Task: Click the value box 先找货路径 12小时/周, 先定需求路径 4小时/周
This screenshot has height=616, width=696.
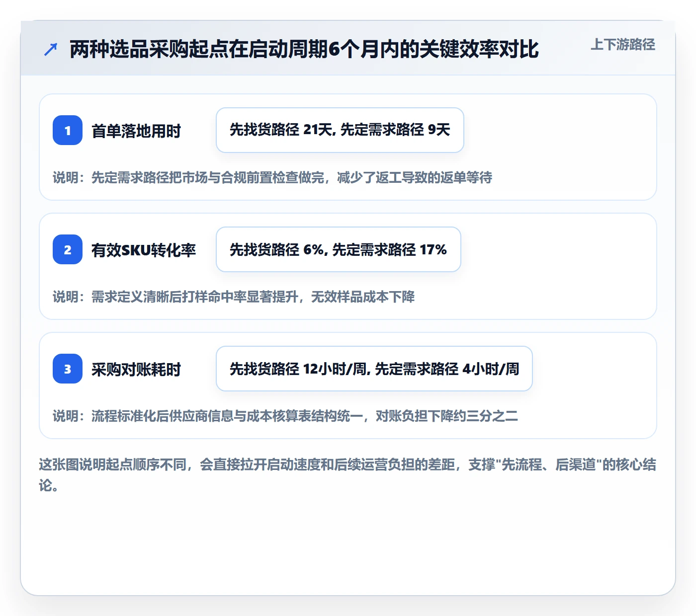Action: (x=374, y=369)
